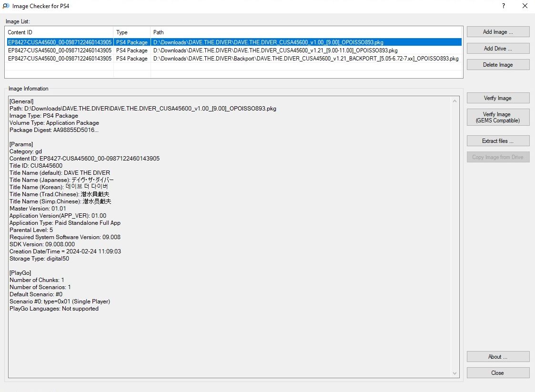535x392 pixels.
Task: Click the question mark help button
Action: click(x=504, y=6)
